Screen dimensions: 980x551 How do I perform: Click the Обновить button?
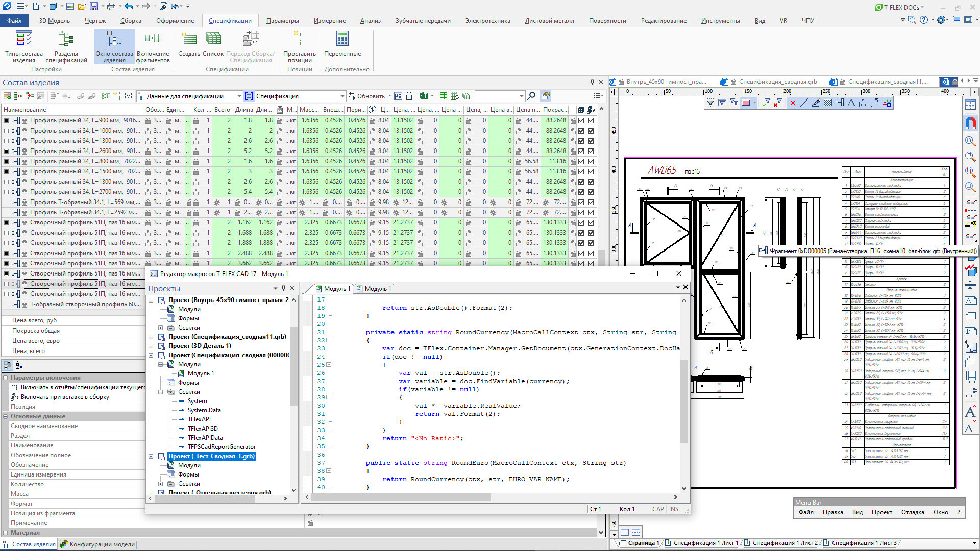367,96
